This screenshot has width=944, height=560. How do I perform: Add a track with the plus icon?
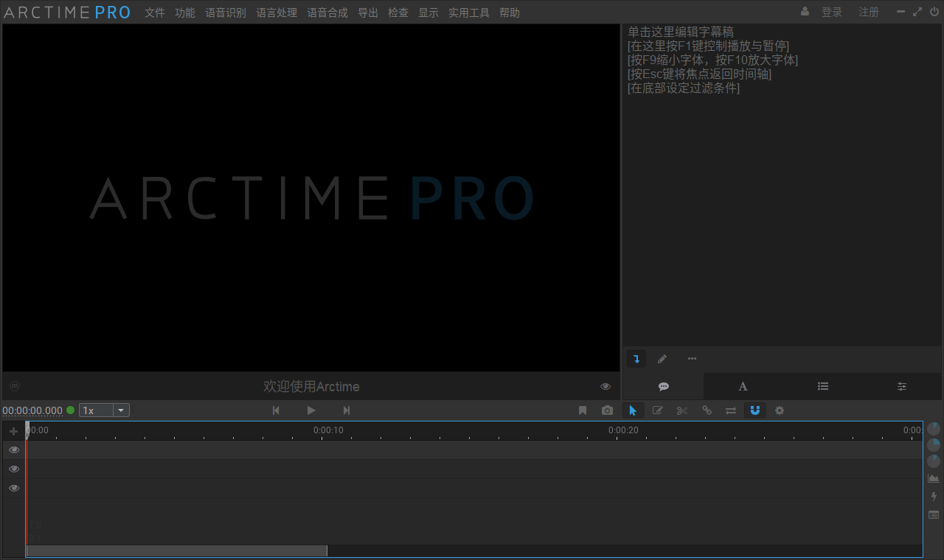(13, 431)
